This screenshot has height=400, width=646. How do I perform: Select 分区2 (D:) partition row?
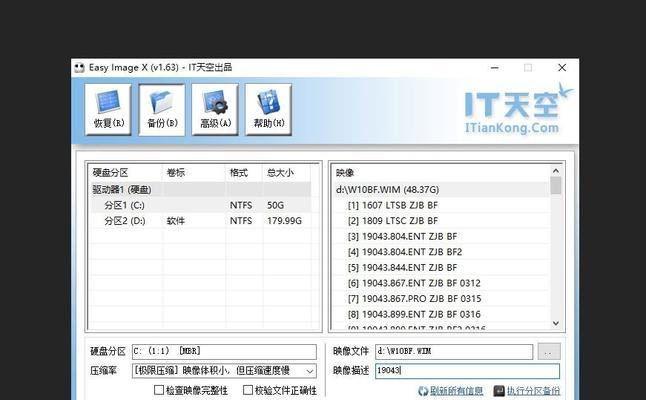(200, 221)
